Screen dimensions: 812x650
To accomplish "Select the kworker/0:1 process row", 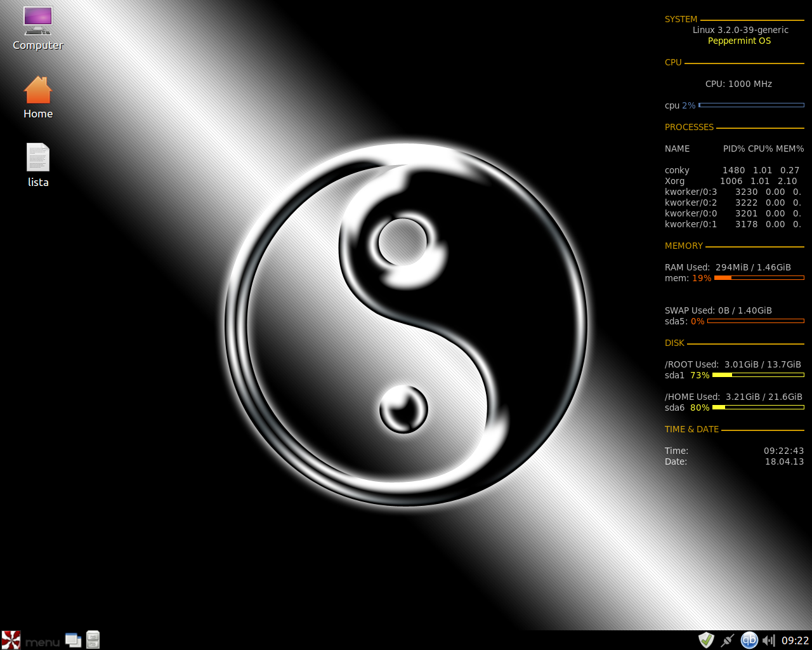I will 733,224.
